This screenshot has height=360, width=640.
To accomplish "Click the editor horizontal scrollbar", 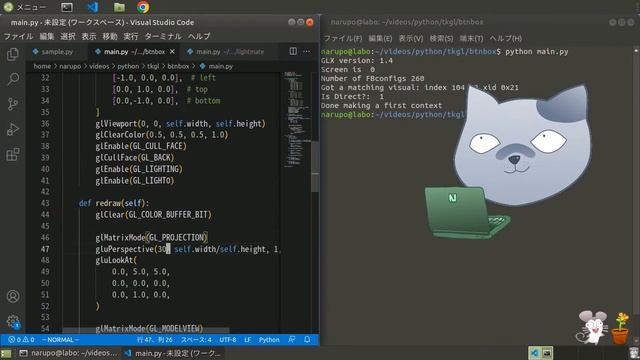I will tap(146, 330).
